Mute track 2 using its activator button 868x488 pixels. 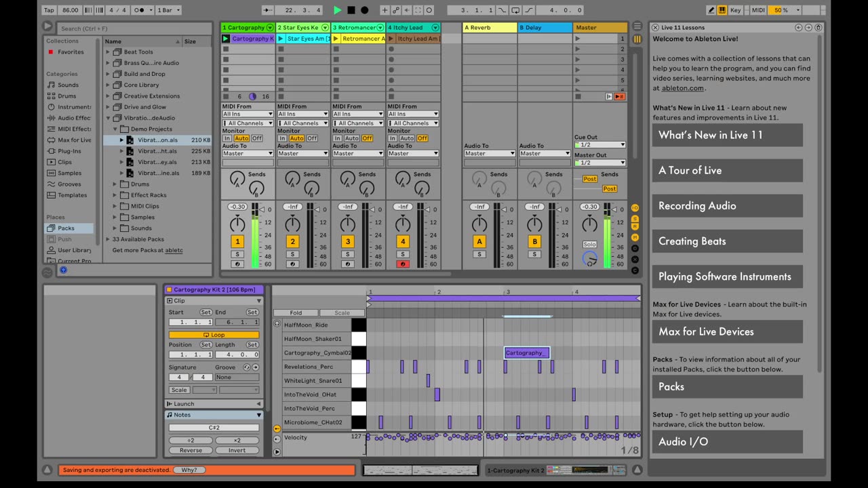[292, 241]
